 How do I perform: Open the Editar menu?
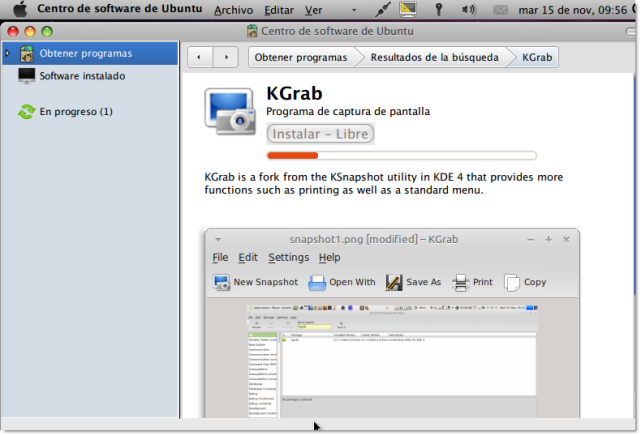coord(279,10)
